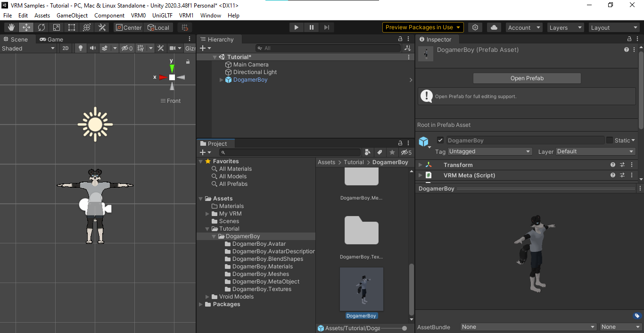
Task: Click the asset label tag icon
Action: click(x=636, y=316)
